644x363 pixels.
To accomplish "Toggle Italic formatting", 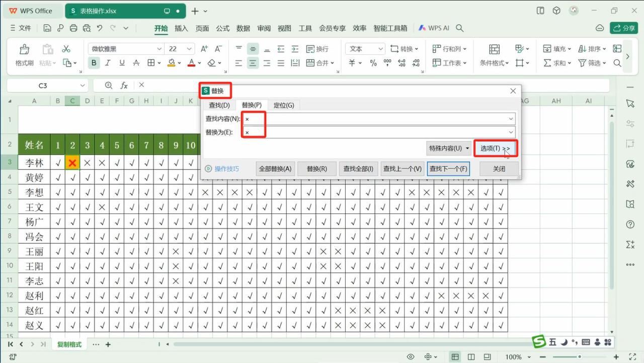I will coord(108,63).
